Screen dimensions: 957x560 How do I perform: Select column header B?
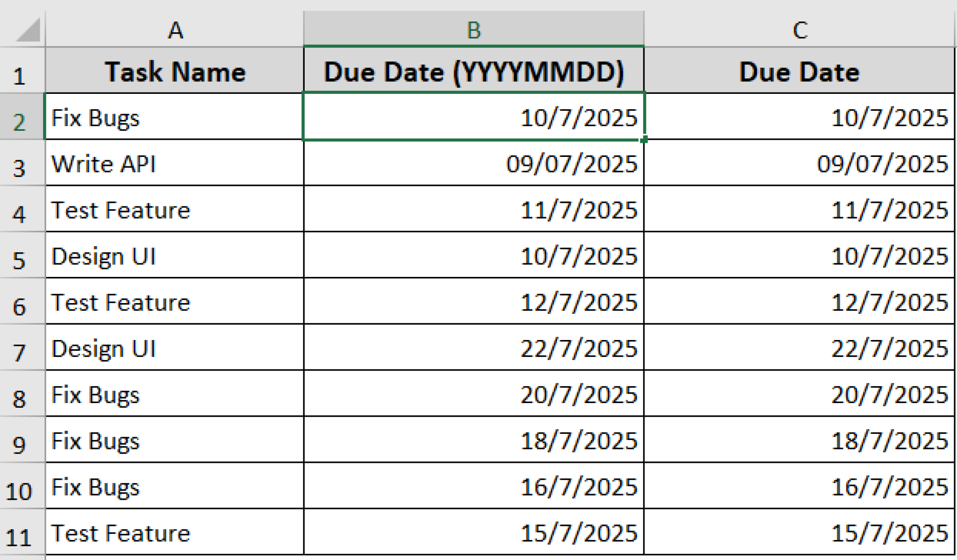[x=473, y=30]
